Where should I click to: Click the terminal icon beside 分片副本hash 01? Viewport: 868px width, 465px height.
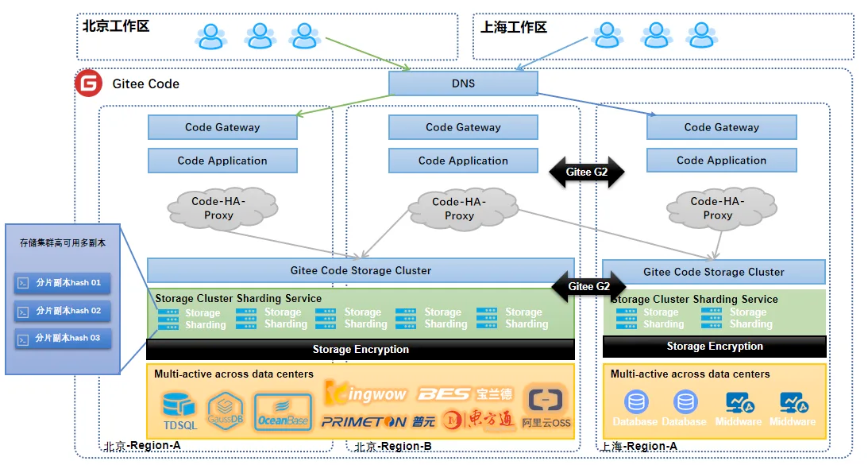coord(23,283)
